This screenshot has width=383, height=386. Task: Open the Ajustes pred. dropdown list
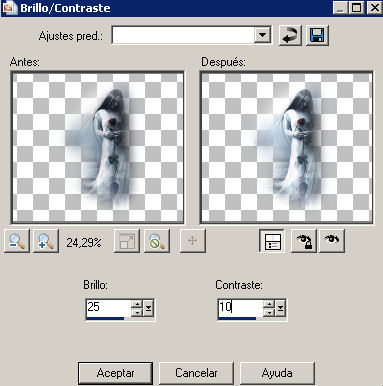click(x=263, y=35)
